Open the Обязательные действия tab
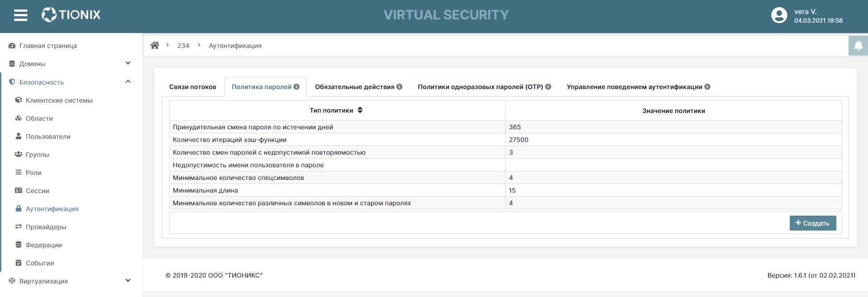 tap(359, 87)
